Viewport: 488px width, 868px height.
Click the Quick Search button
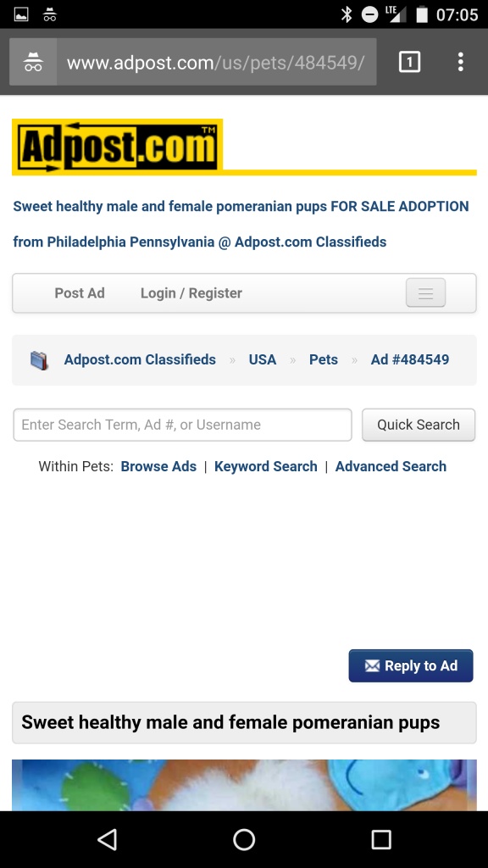pyautogui.click(x=419, y=425)
